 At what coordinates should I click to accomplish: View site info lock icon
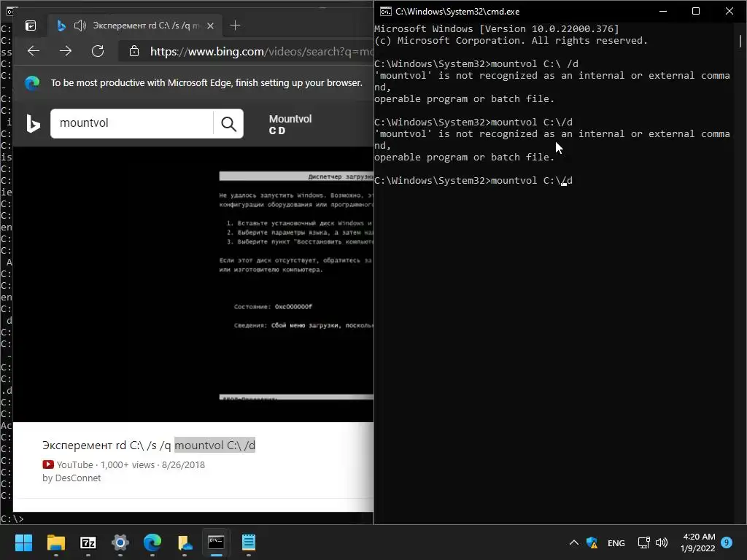[x=134, y=51]
